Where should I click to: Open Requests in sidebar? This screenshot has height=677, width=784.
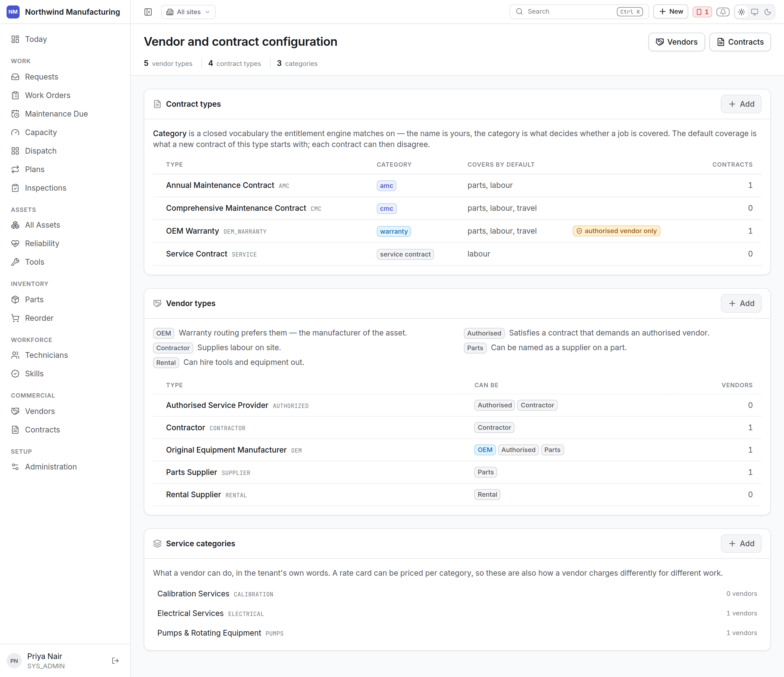(x=65, y=77)
